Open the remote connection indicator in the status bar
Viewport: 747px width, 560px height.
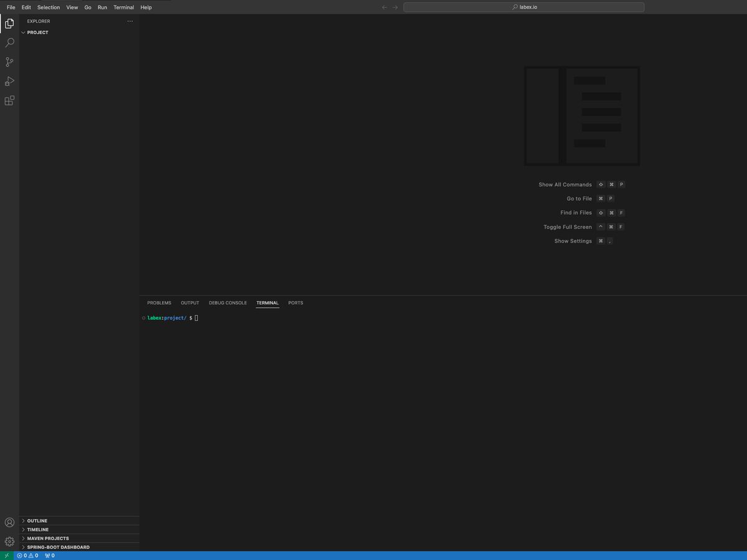[x=6, y=555]
